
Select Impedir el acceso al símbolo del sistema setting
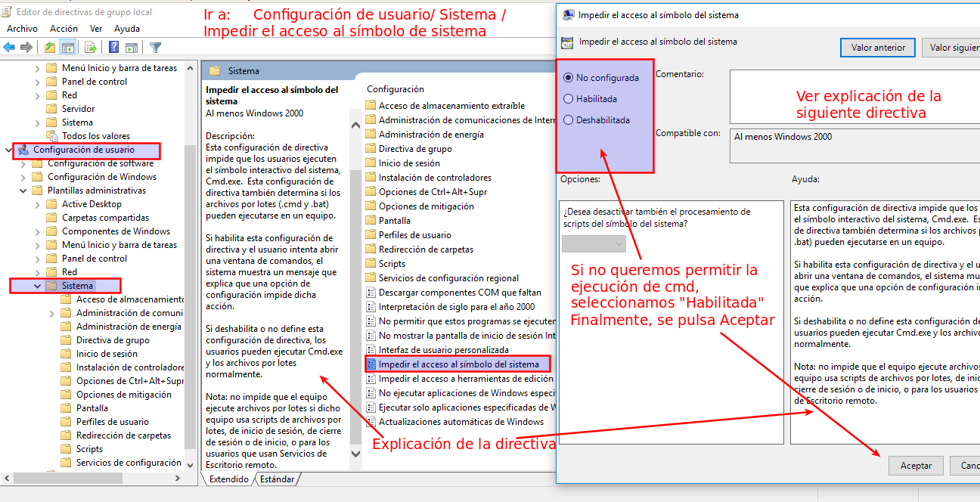coord(458,364)
